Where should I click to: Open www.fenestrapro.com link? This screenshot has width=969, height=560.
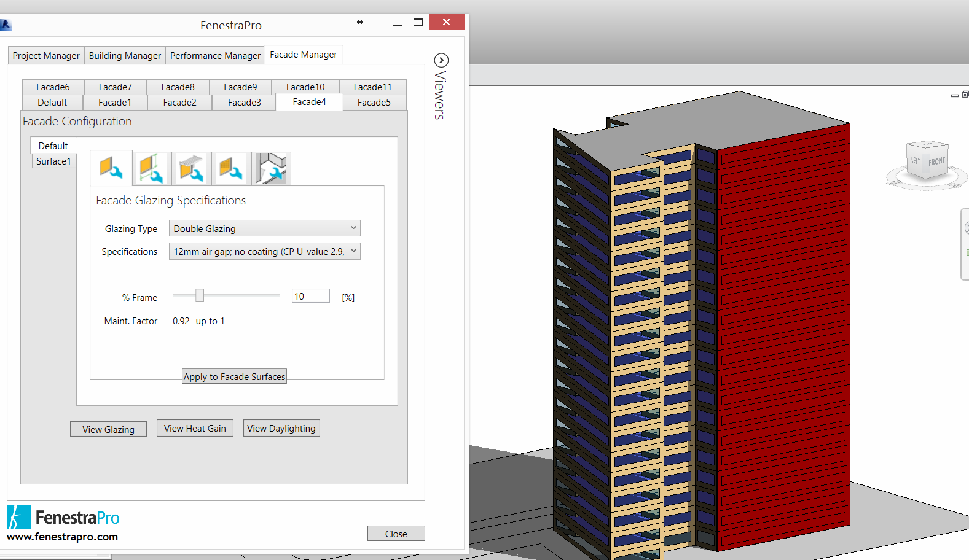pyautogui.click(x=62, y=537)
